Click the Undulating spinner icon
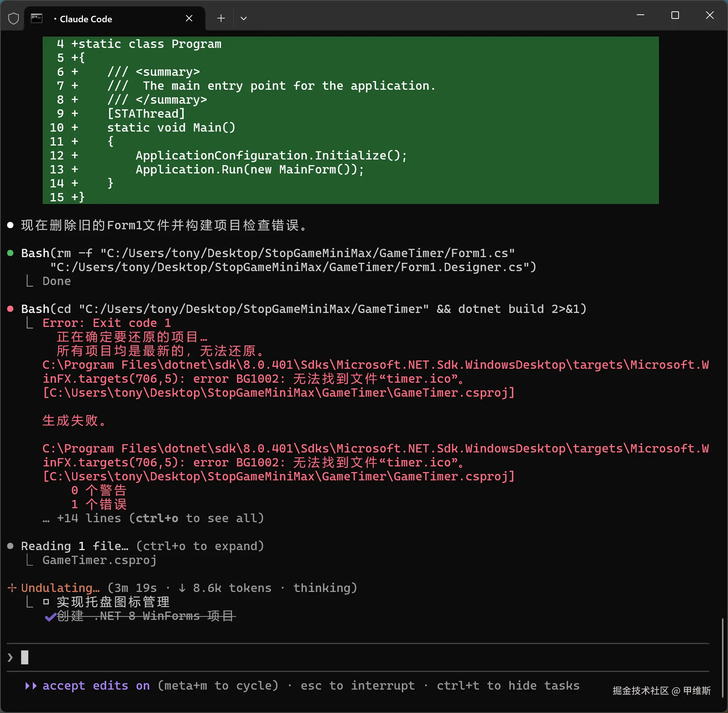This screenshot has height=713, width=728. [x=12, y=588]
